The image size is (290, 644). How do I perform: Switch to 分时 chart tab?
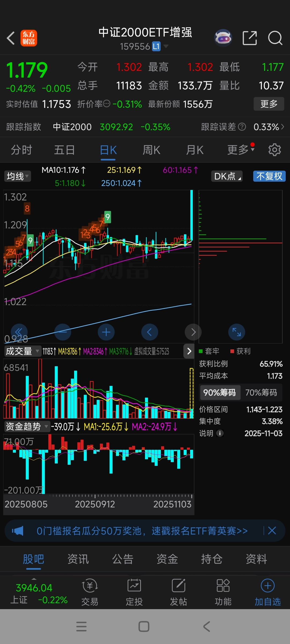21,150
